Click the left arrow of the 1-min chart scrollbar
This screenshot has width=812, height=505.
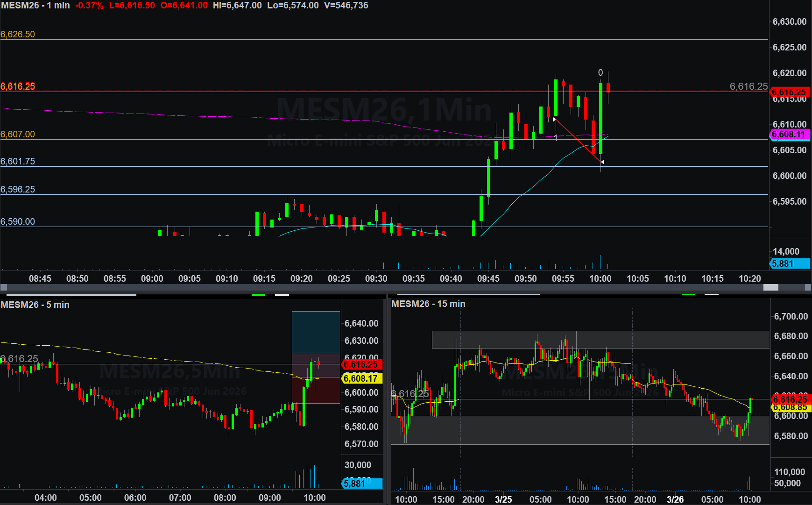coord(4,287)
